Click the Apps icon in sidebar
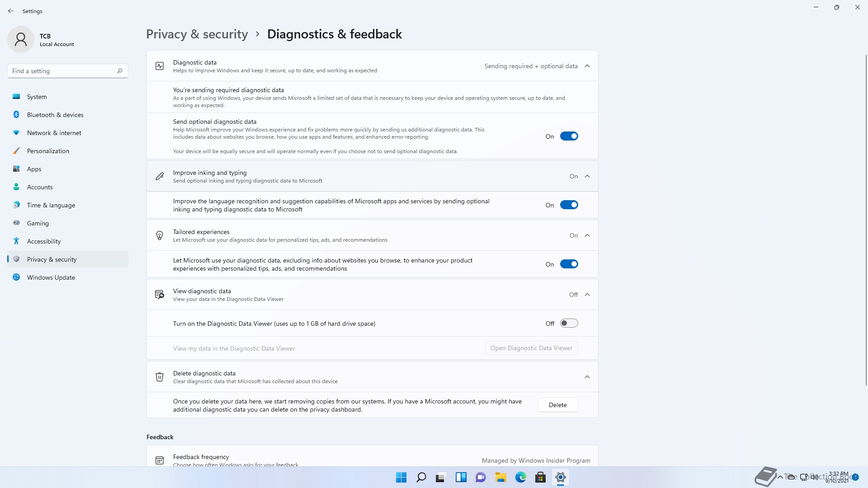 tap(16, 169)
